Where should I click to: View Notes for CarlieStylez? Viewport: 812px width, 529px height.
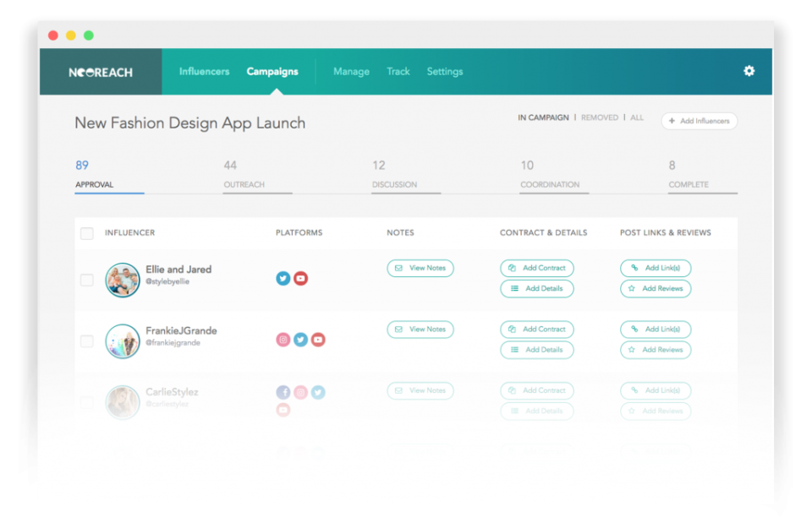[420, 390]
